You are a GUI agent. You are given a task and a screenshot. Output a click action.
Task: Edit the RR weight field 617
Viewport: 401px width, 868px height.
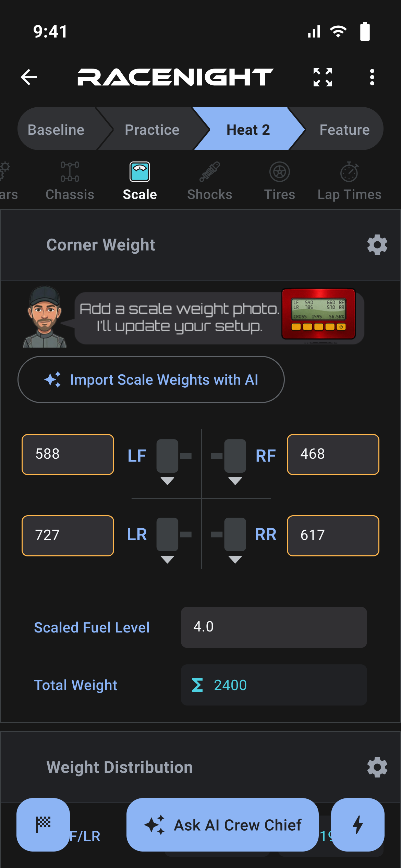click(333, 535)
